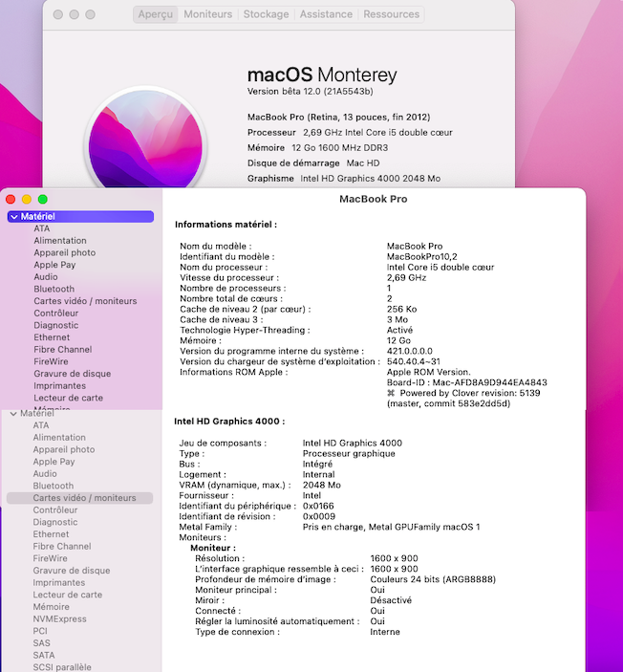Open the Assistance tab
Screen dimensions: 623x672
tap(326, 14)
